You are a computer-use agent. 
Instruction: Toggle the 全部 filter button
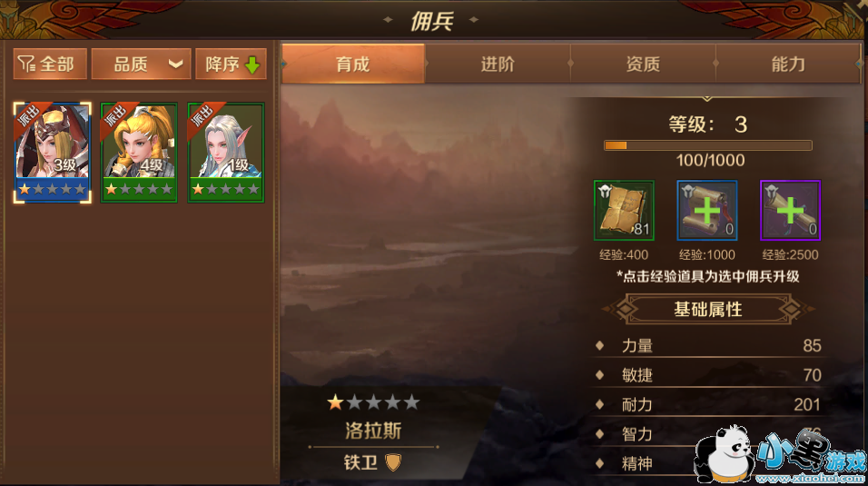[50, 64]
